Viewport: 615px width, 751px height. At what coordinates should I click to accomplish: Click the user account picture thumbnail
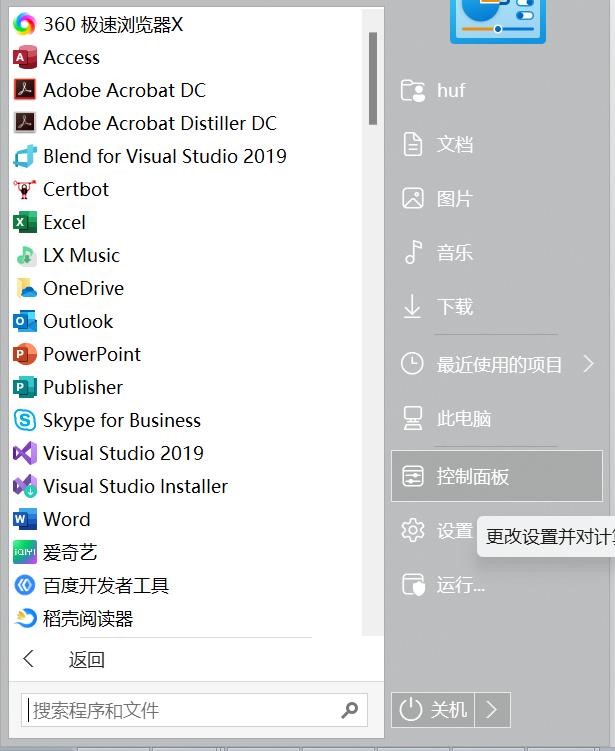498,21
